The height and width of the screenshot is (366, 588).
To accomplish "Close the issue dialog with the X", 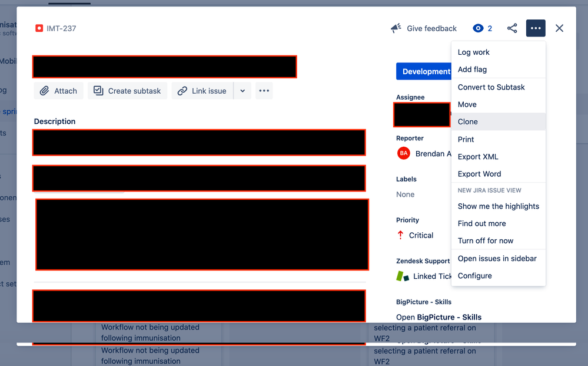I will (559, 28).
